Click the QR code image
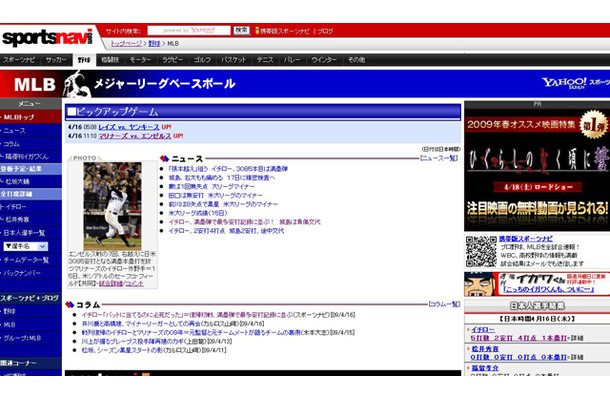 [481, 251]
